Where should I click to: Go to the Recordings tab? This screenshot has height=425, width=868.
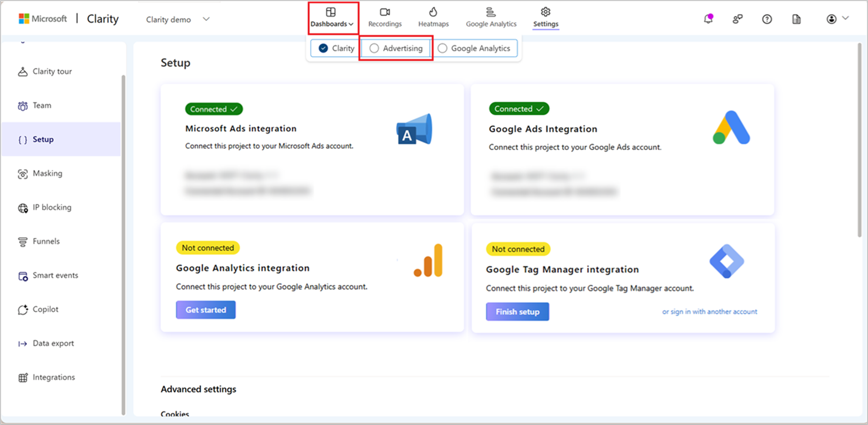pos(385,18)
